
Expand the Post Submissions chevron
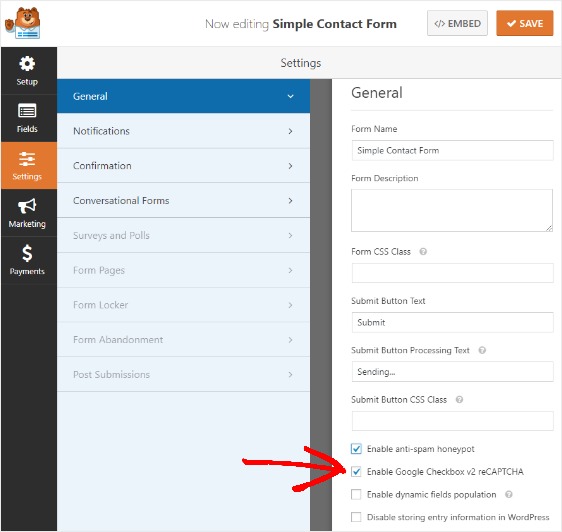click(290, 375)
